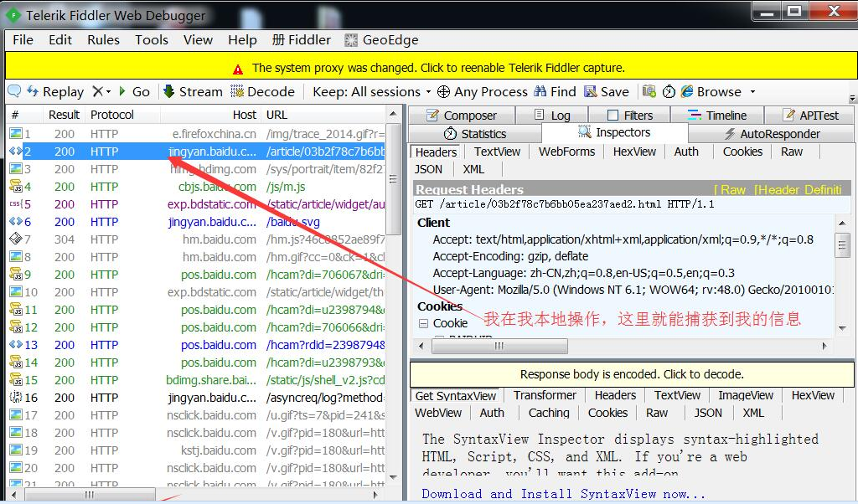Switch to the Filters tab
Viewport: 858px width, 504px height.
pyautogui.click(x=630, y=116)
